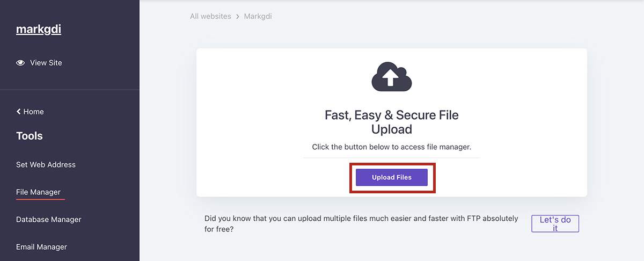Click the back chevron next to Home
This screenshot has height=261, width=644.
tap(19, 112)
